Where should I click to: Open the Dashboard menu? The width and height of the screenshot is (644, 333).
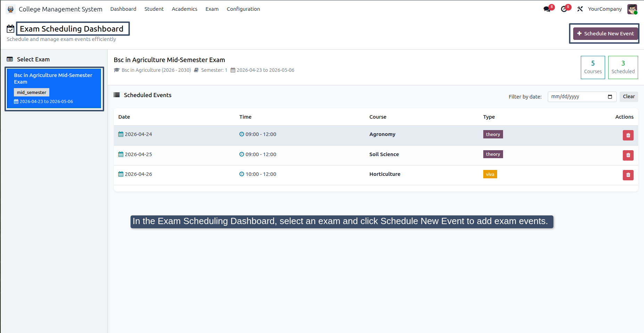[123, 9]
